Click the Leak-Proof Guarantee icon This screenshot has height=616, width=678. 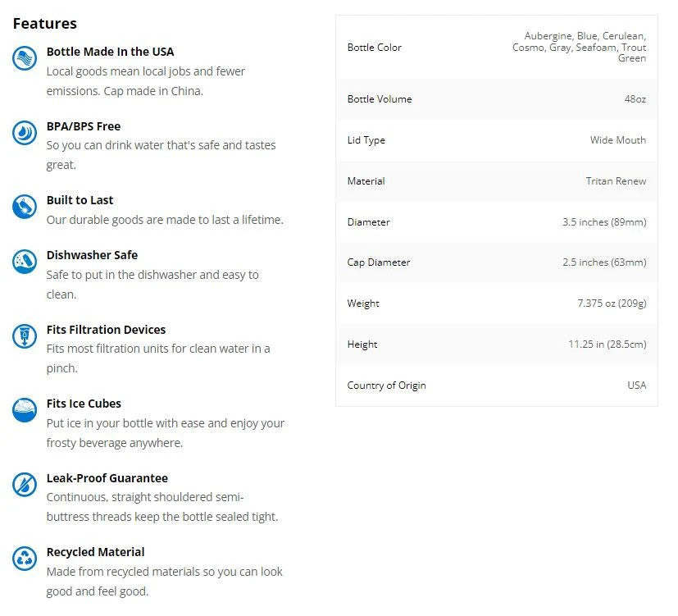pos(25,484)
